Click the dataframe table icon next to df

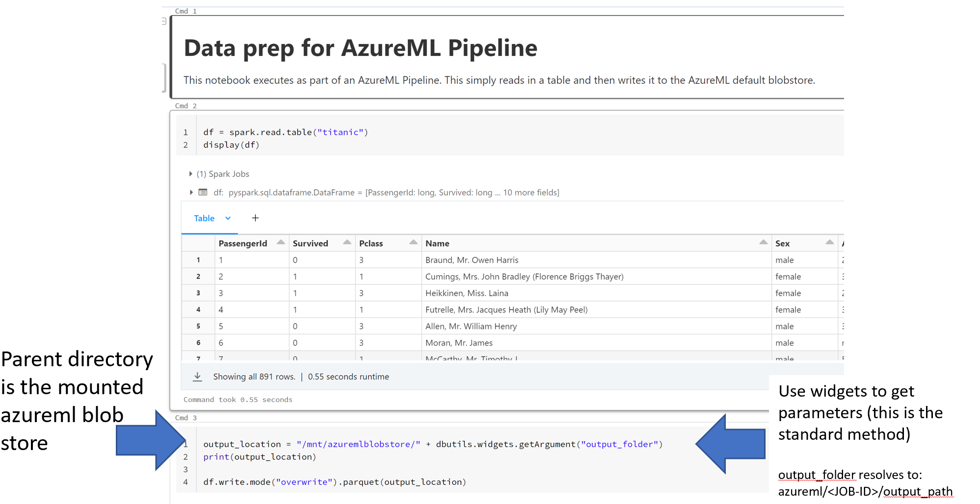click(203, 192)
